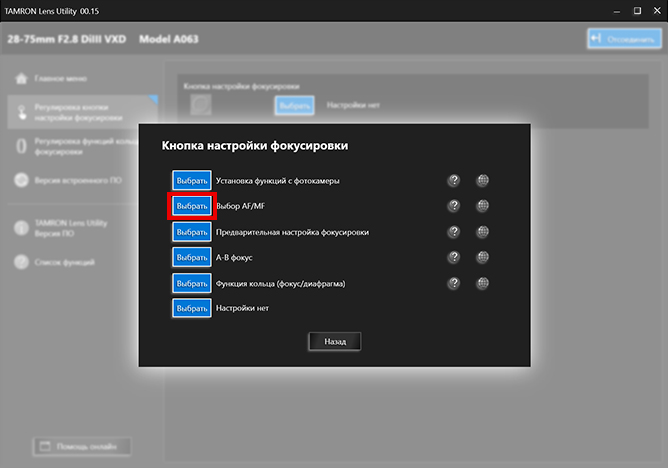Click the 'Отсоединить' button at top right
Image resolution: width=668 pixels, height=468 pixels.
[x=623, y=39]
